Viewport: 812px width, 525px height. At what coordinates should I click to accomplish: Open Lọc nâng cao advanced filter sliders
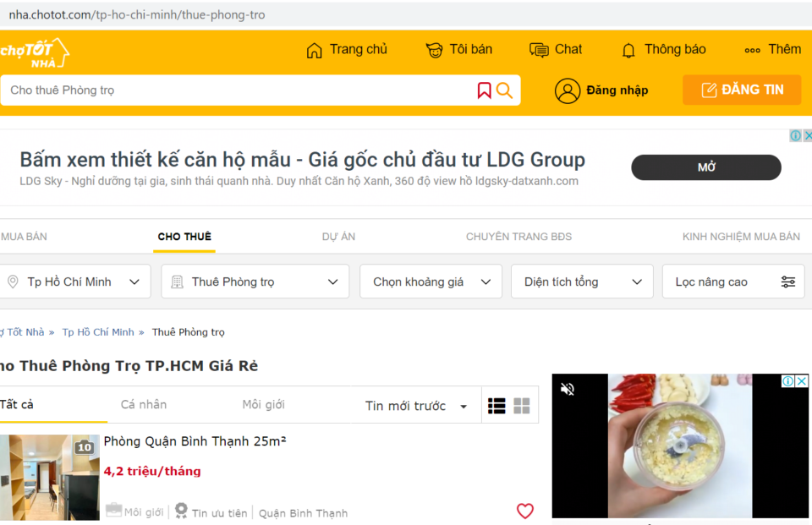(733, 282)
